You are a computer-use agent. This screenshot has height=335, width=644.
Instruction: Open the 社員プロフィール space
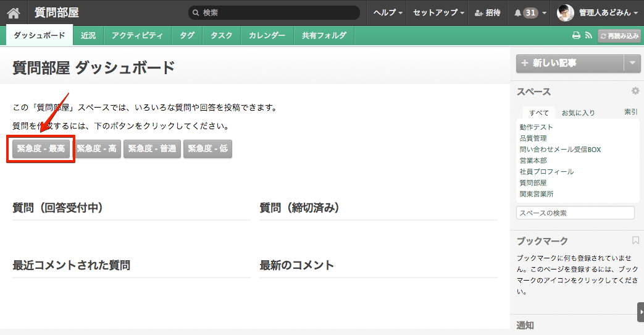(546, 171)
